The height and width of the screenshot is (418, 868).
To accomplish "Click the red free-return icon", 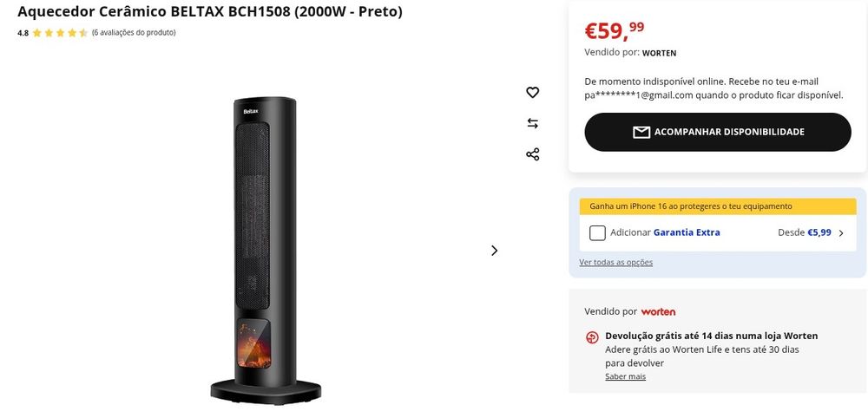I will [x=592, y=336].
